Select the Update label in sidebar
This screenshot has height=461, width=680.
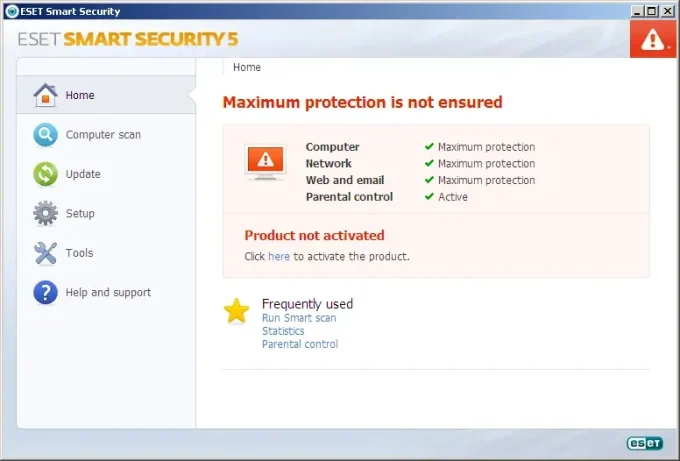point(83,174)
